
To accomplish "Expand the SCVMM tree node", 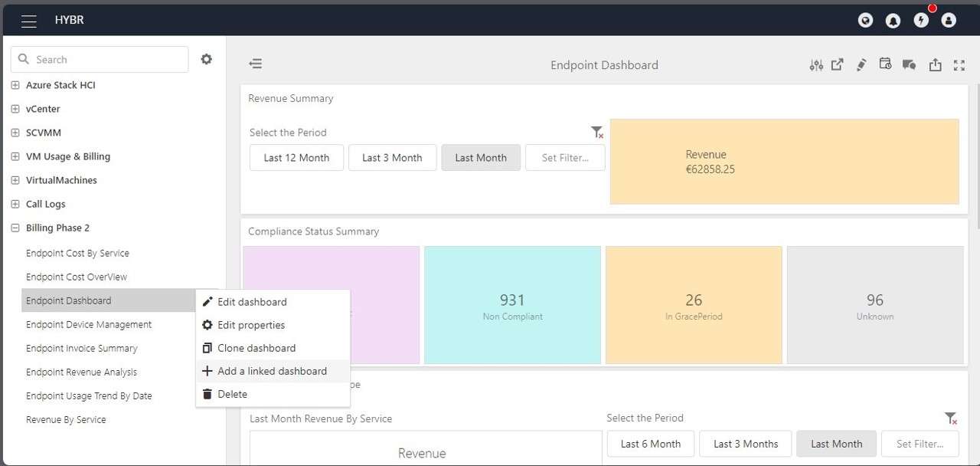I will point(15,133).
